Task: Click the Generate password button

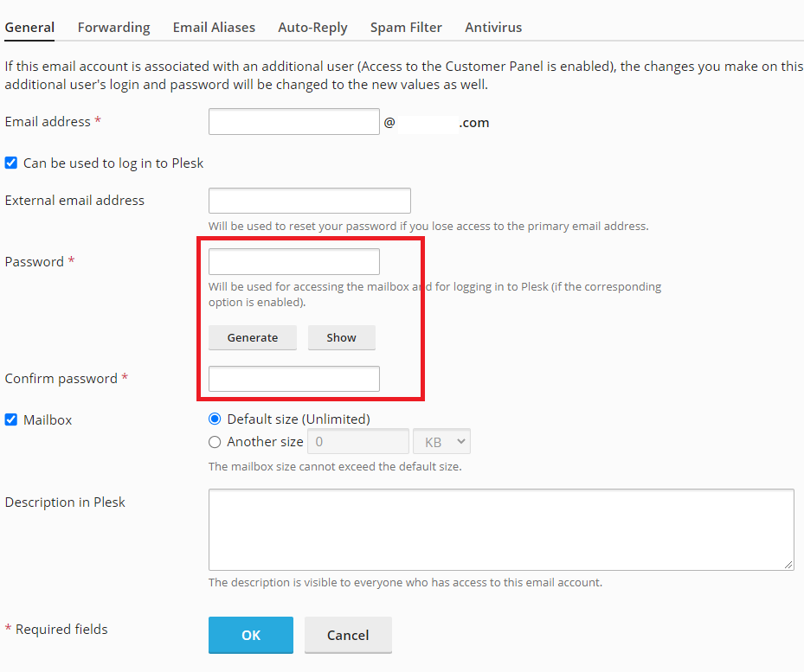Action: click(x=253, y=338)
